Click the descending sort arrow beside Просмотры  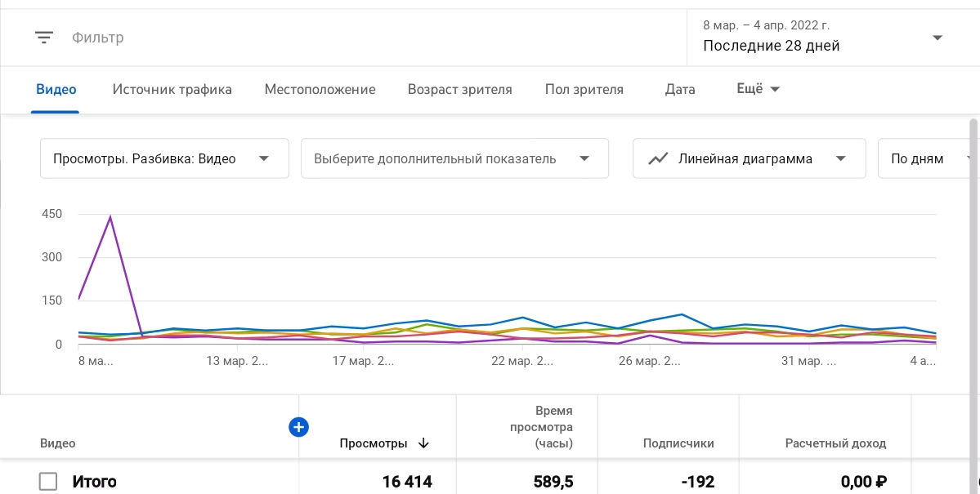tap(423, 443)
